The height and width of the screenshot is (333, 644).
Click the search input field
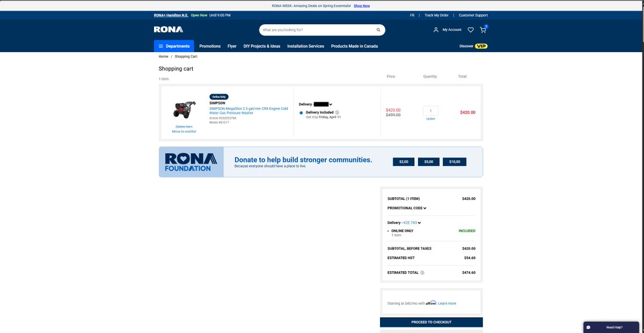pos(317,30)
